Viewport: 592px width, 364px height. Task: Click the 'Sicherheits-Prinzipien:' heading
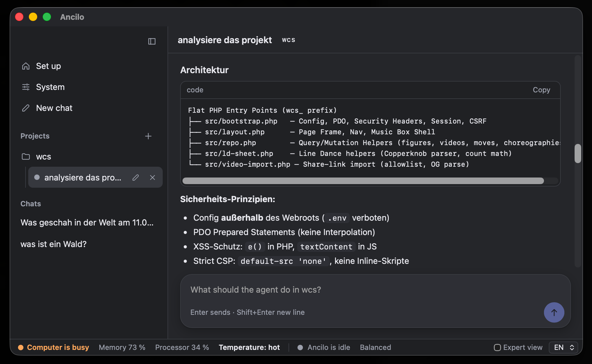tap(228, 199)
